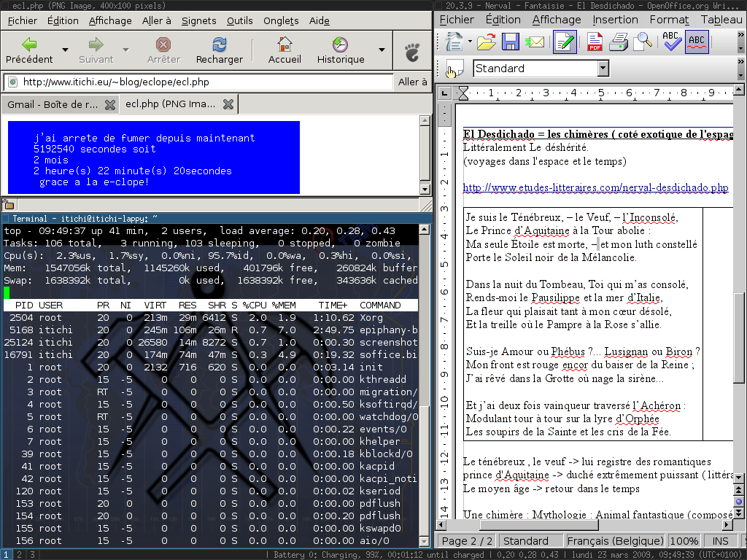Open the Tableau menu in Writer
This screenshot has width=747, height=560.
click(721, 20)
